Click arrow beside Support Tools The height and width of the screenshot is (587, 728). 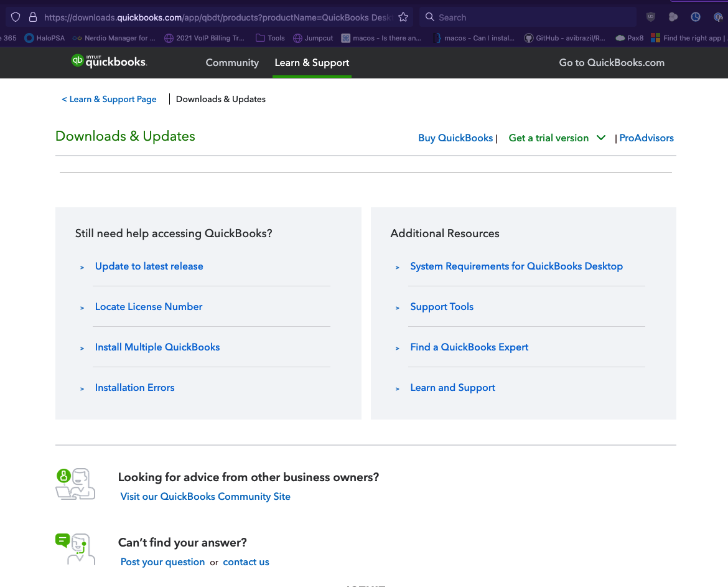tap(398, 308)
